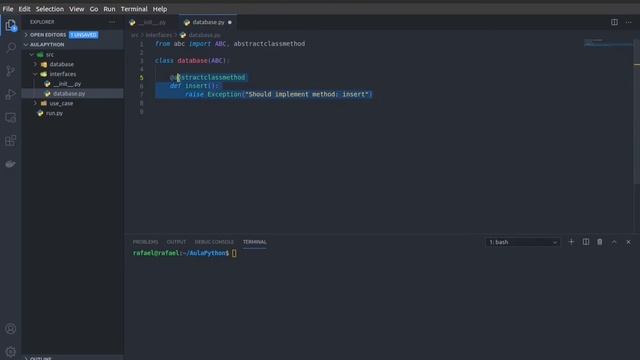Kill terminal with trash icon
The width and height of the screenshot is (640, 360).
(600, 242)
